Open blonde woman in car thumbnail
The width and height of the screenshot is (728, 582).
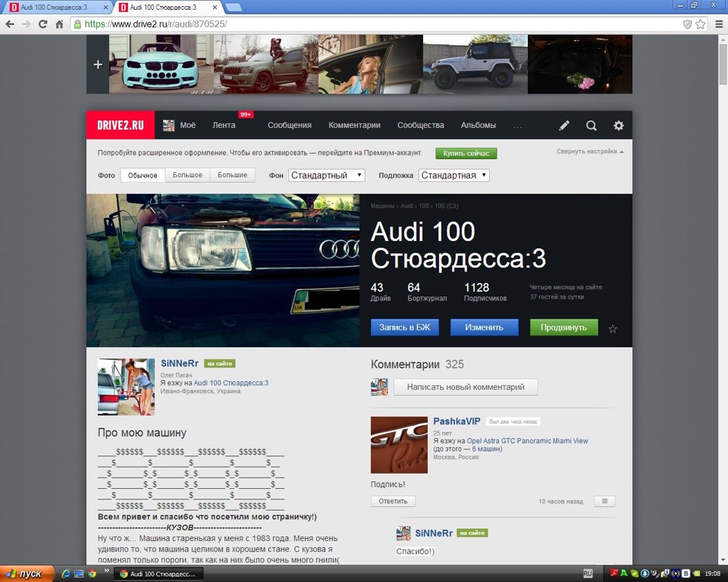tap(371, 64)
